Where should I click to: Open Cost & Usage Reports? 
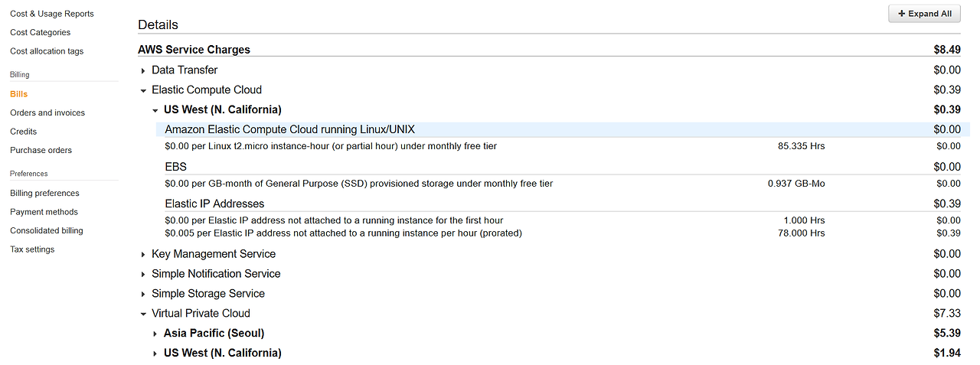[52, 14]
